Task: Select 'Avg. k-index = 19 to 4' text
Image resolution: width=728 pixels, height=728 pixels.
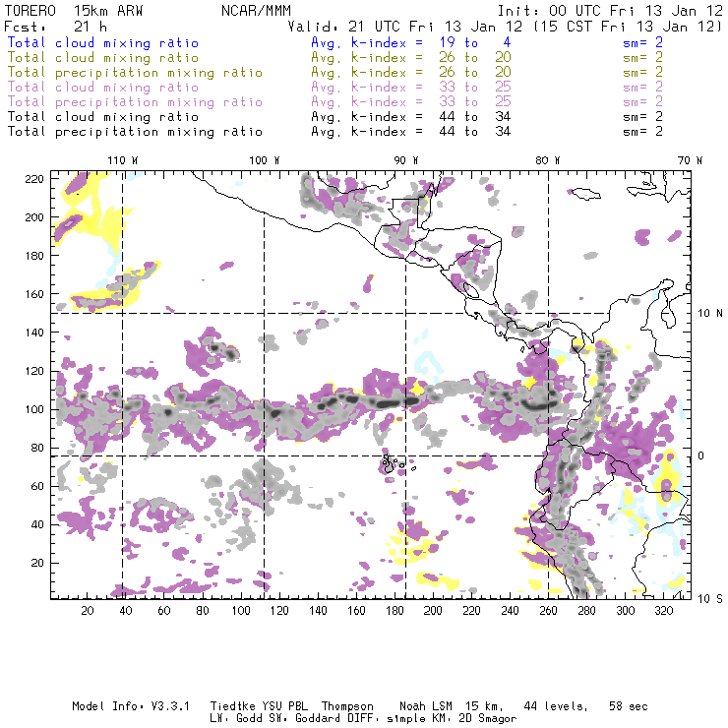Action: pyautogui.click(x=411, y=42)
